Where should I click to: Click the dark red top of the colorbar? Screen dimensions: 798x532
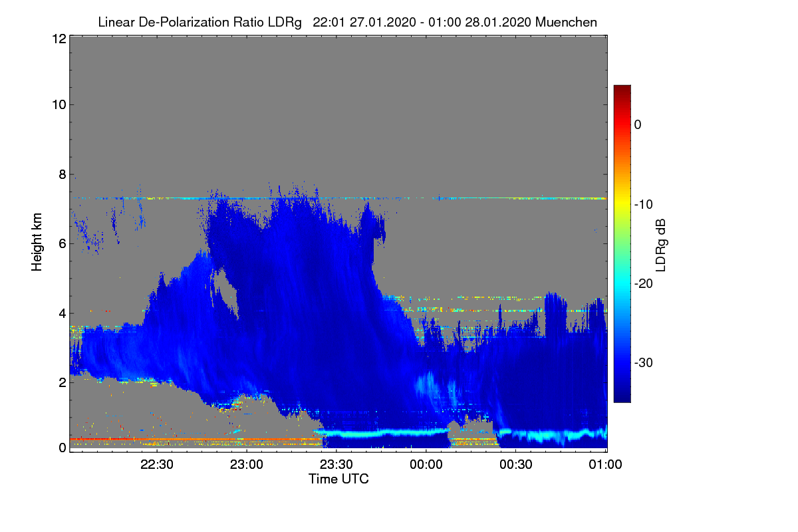[x=622, y=90]
